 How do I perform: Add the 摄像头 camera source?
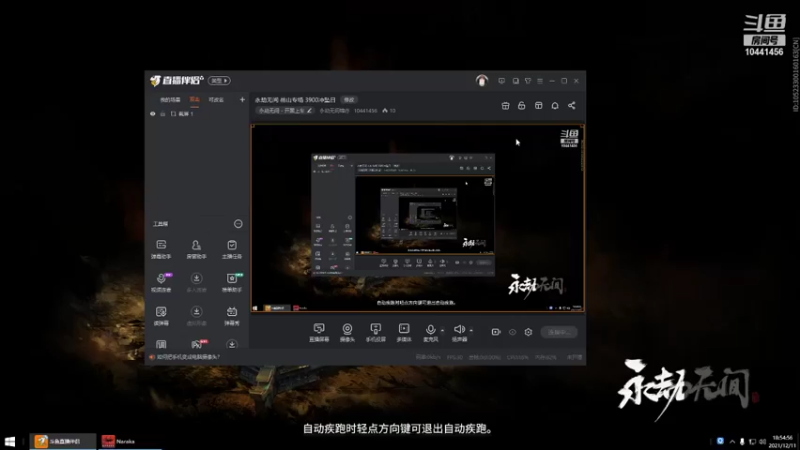347,332
